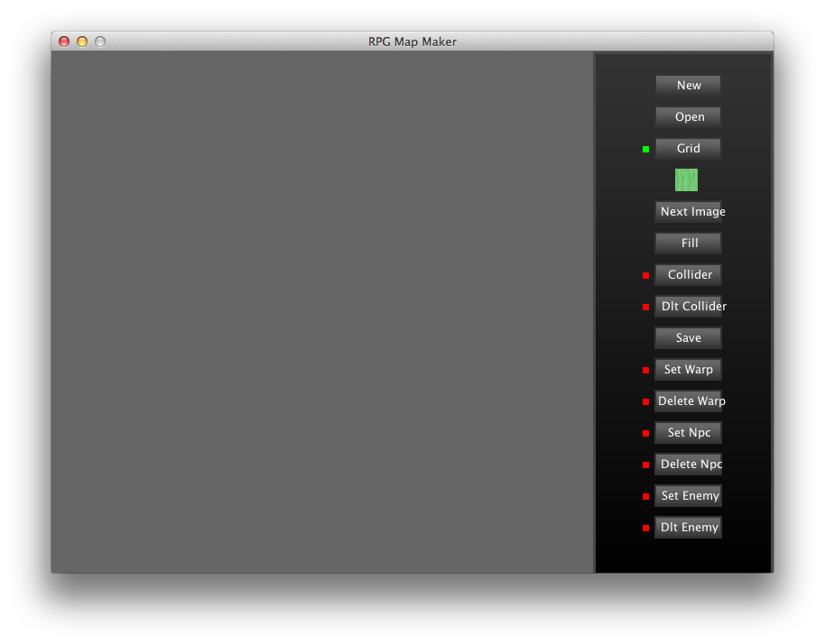Click red indicator beside Delete Npc

coord(645,465)
